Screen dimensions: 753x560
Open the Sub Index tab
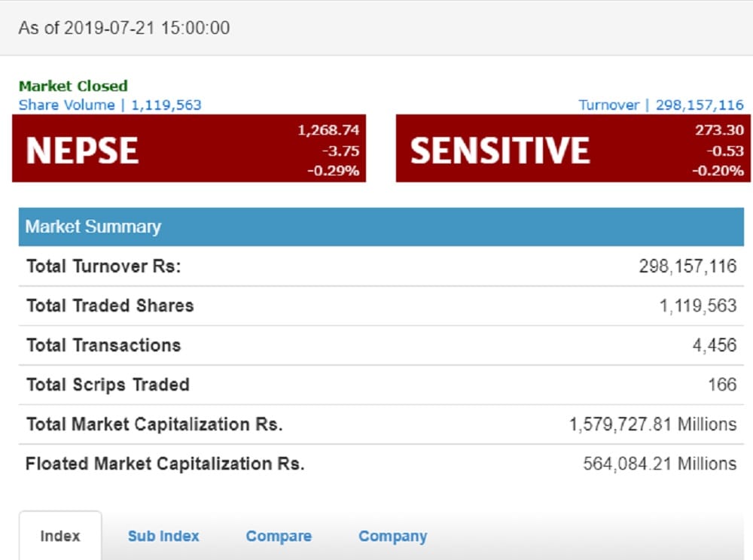pyautogui.click(x=163, y=536)
